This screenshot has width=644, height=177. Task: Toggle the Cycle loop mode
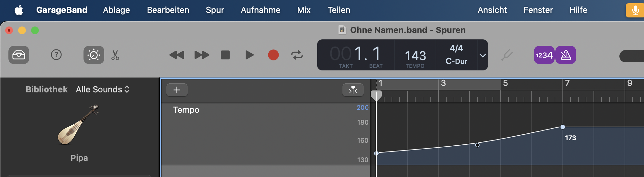coord(297,55)
